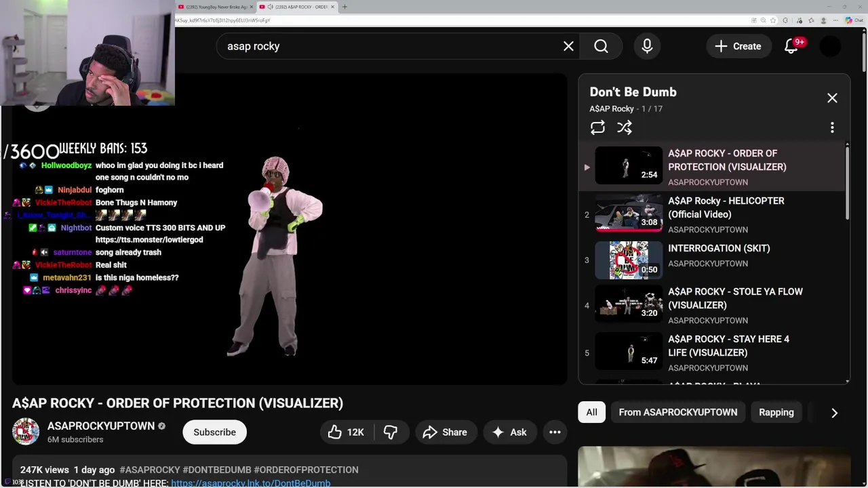Viewport: 868px width, 488px height.
Task: Click the Hollwoodboyz chat username
Action: click(x=66, y=165)
